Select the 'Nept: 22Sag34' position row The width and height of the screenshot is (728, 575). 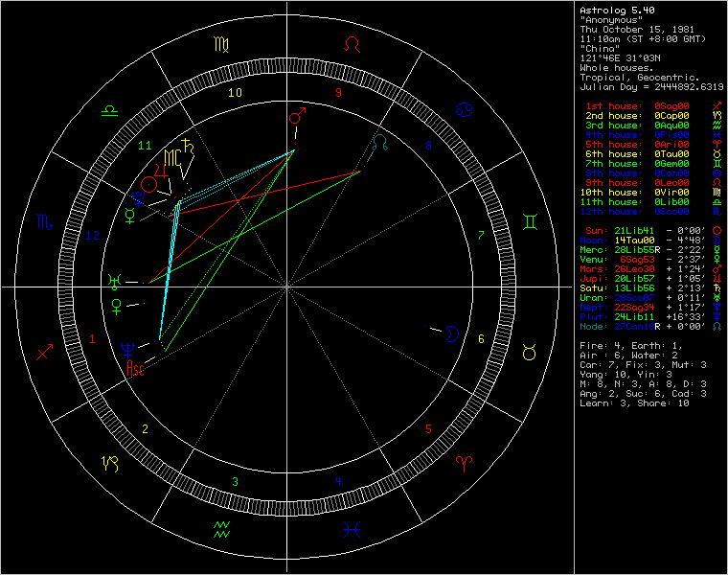click(x=651, y=308)
